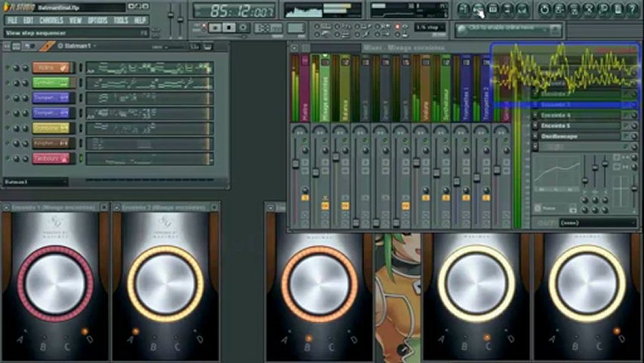Open the OPTIONS menu
The image size is (644, 363).
click(98, 20)
